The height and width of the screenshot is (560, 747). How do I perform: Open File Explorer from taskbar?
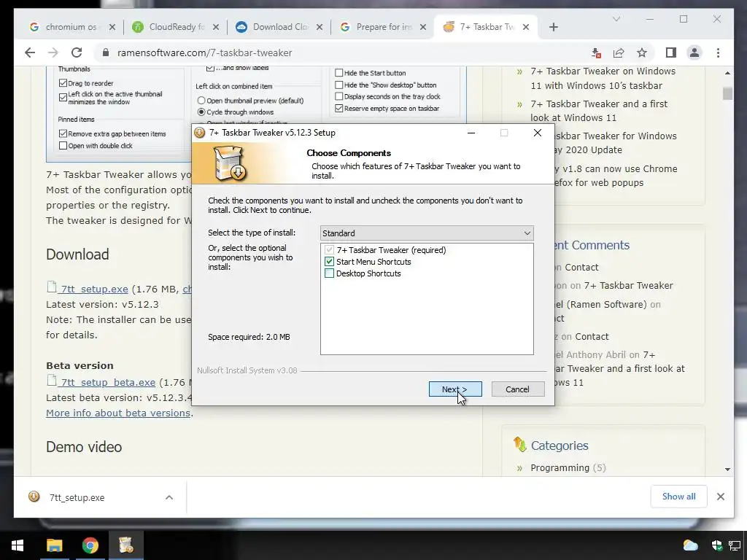click(x=54, y=545)
